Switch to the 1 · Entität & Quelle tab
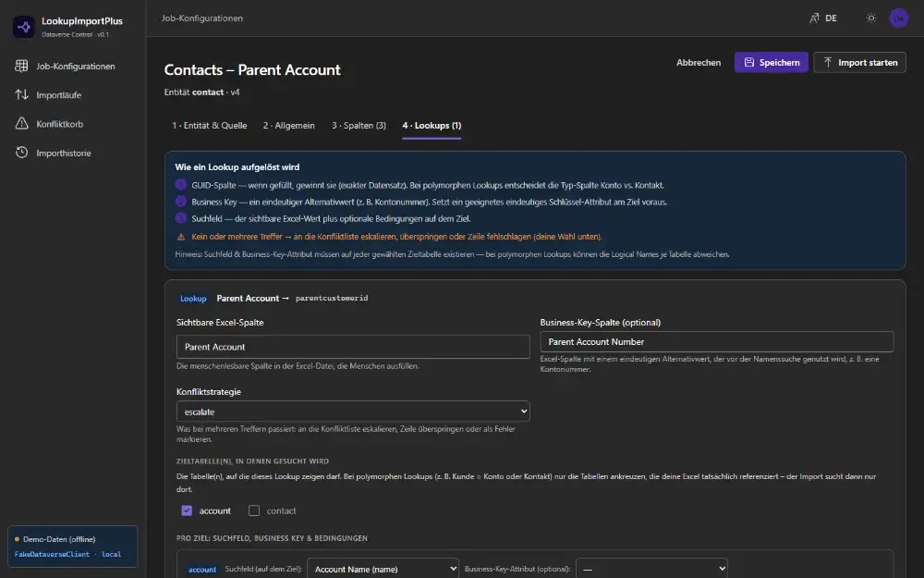Screen dimensions: 924x578 [x=209, y=126]
